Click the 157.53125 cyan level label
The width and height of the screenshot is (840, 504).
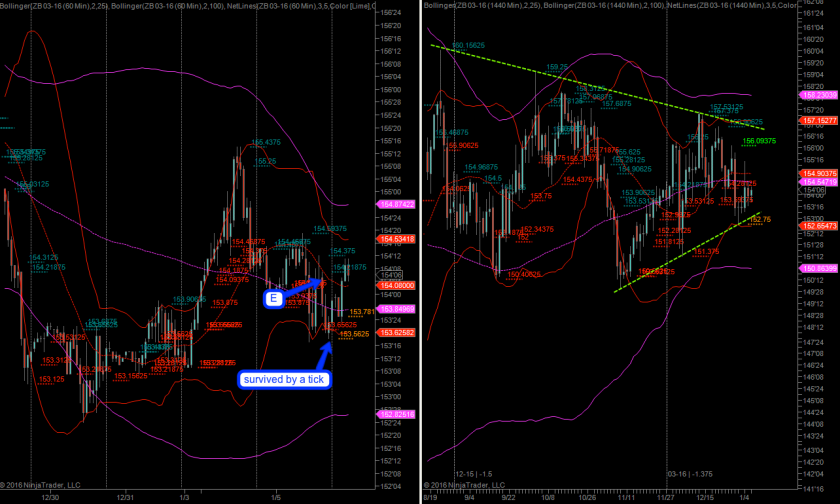(726, 107)
